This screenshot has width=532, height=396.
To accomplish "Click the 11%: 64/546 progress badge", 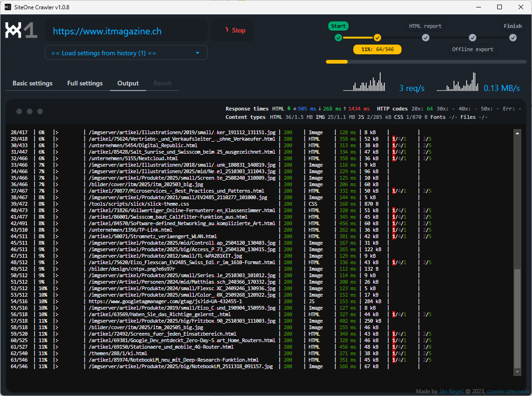I will (377, 49).
